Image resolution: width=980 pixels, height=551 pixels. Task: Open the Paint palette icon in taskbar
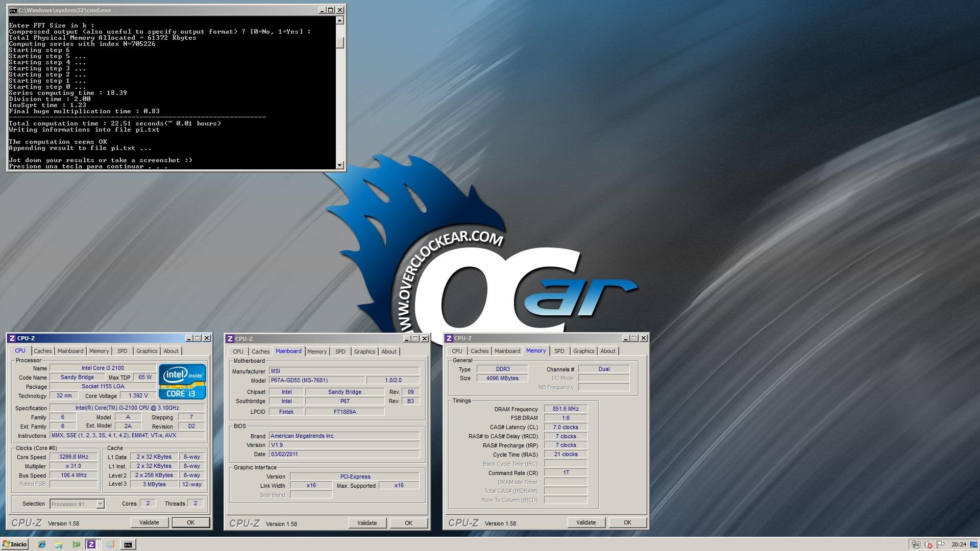pos(110,544)
